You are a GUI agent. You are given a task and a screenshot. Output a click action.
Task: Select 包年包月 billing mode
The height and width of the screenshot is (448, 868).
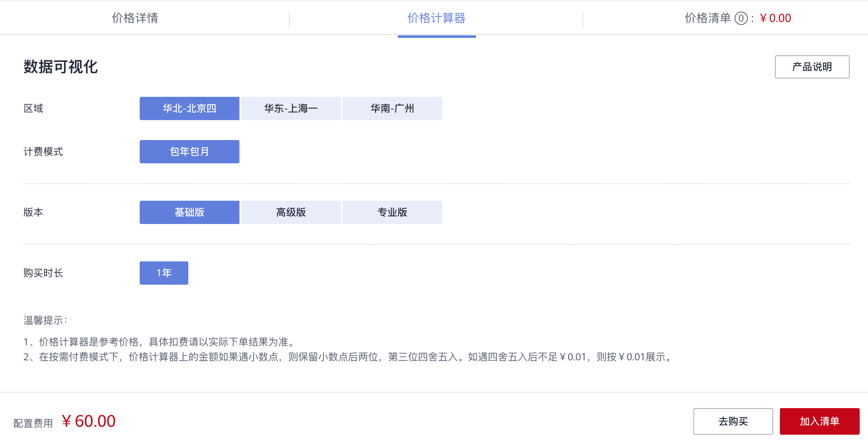[190, 152]
